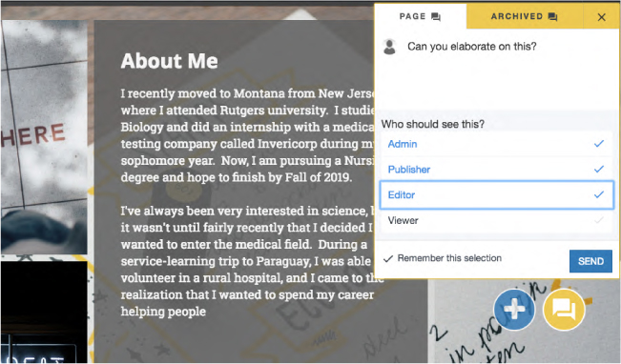The height and width of the screenshot is (364, 621).
Task: Close the comment panel with X
Action: (601, 17)
